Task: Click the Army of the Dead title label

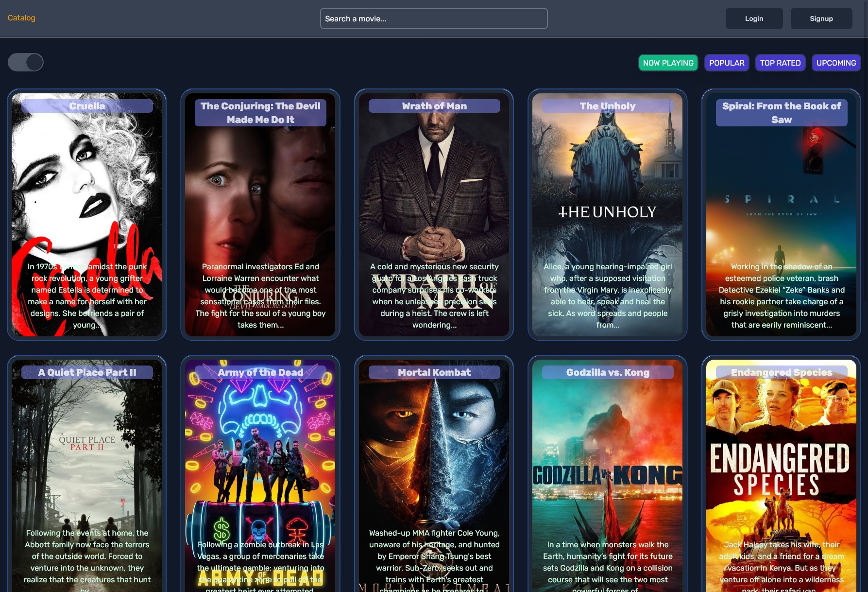Action: click(x=260, y=372)
